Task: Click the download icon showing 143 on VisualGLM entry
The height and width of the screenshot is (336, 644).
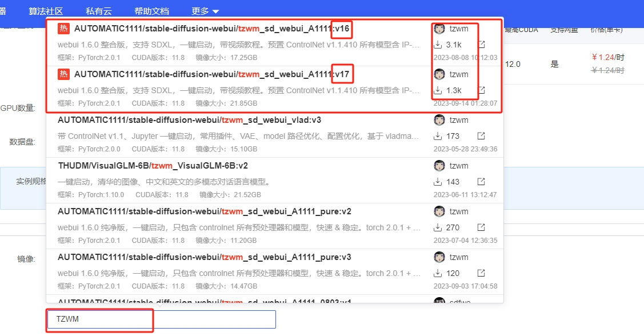Action: pyautogui.click(x=438, y=182)
